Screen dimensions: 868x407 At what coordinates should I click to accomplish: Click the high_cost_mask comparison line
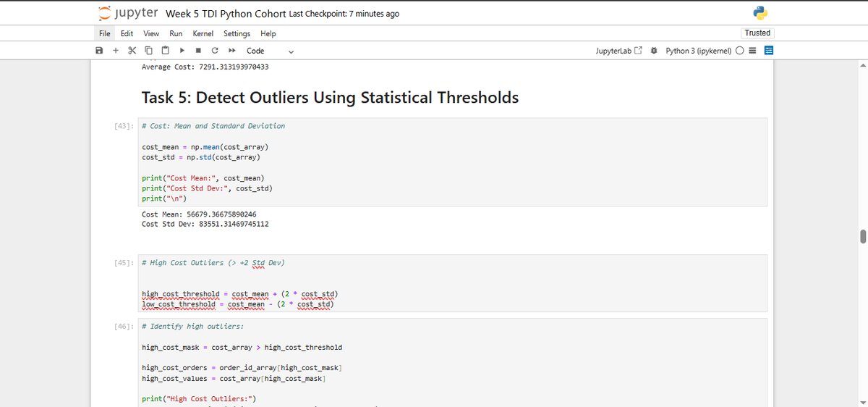tap(242, 348)
